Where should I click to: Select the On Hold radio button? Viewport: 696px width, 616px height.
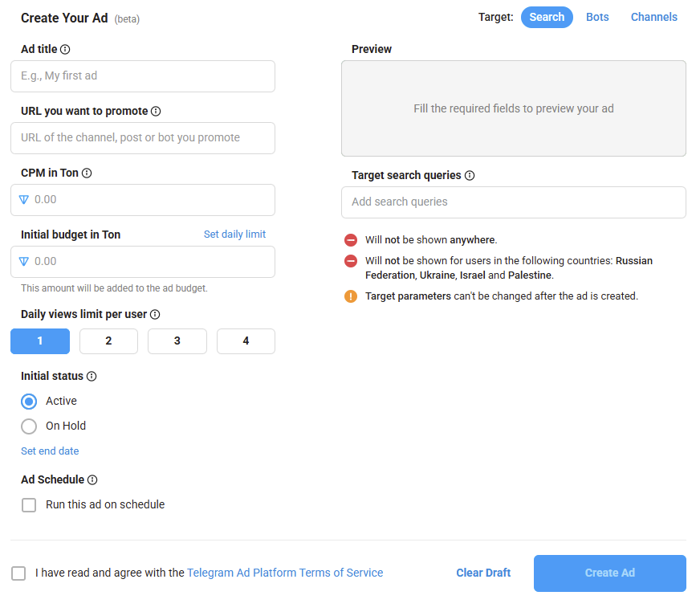(x=29, y=426)
